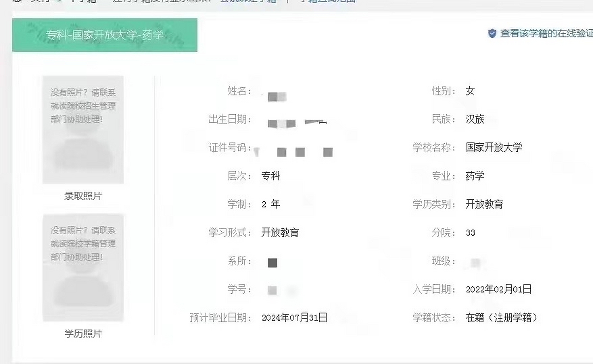593x364 pixels.
Task: Click 学习形式 value 开放教育
Action: pos(280,233)
